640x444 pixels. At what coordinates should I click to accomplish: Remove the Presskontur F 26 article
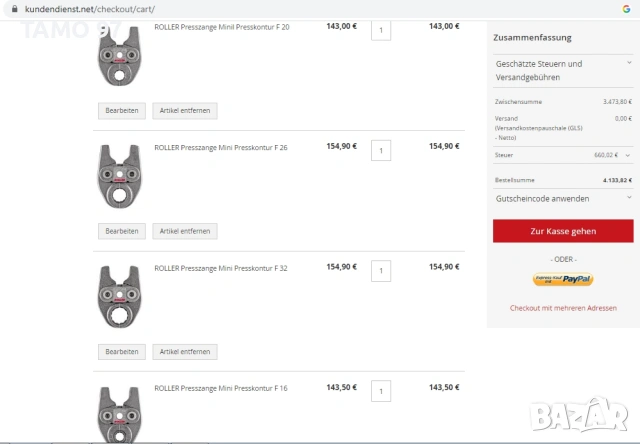tap(185, 231)
